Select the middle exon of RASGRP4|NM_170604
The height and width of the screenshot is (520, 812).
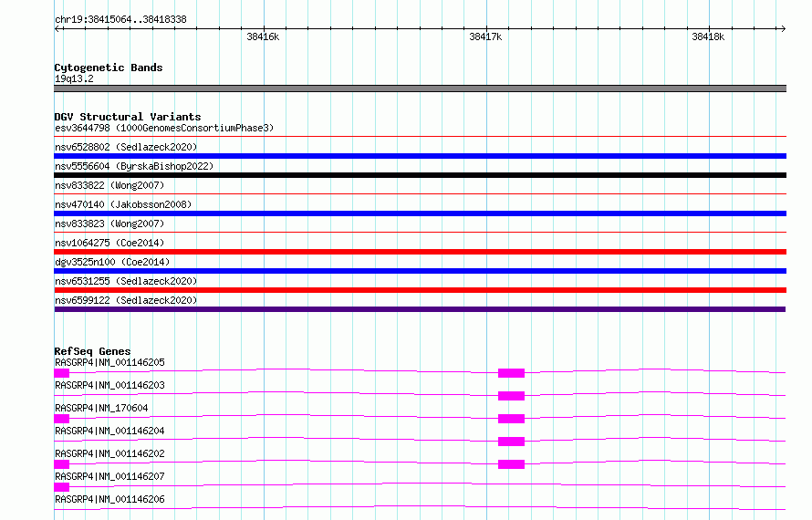(511, 419)
